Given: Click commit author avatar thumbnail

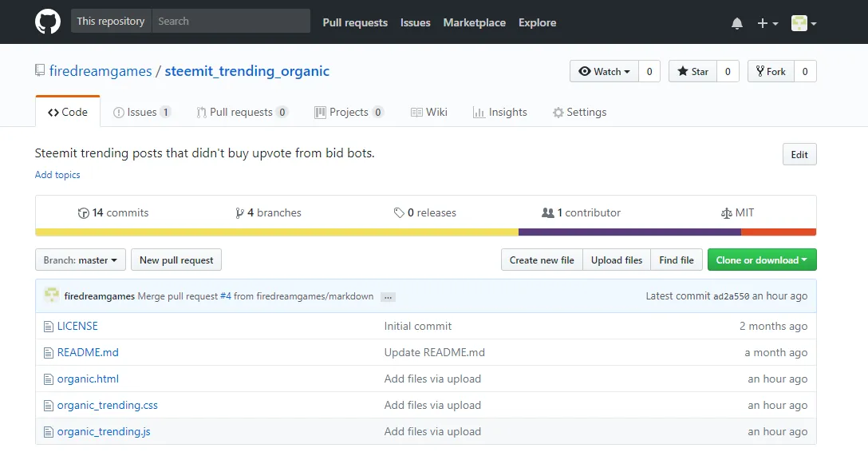Looking at the screenshot, I should tap(52, 295).
